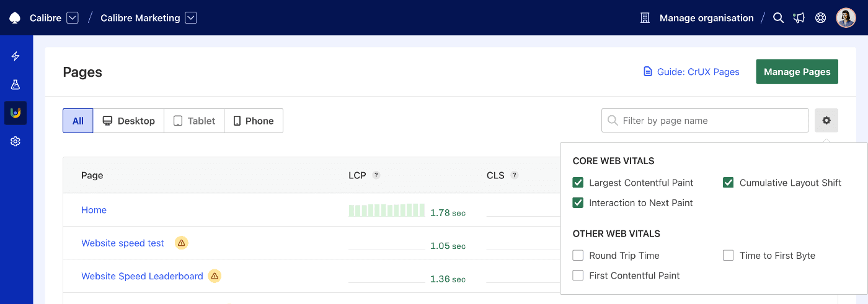
Task: Enable Round Trip Time checkbox
Action: pyautogui.click(x=578, y=255)
